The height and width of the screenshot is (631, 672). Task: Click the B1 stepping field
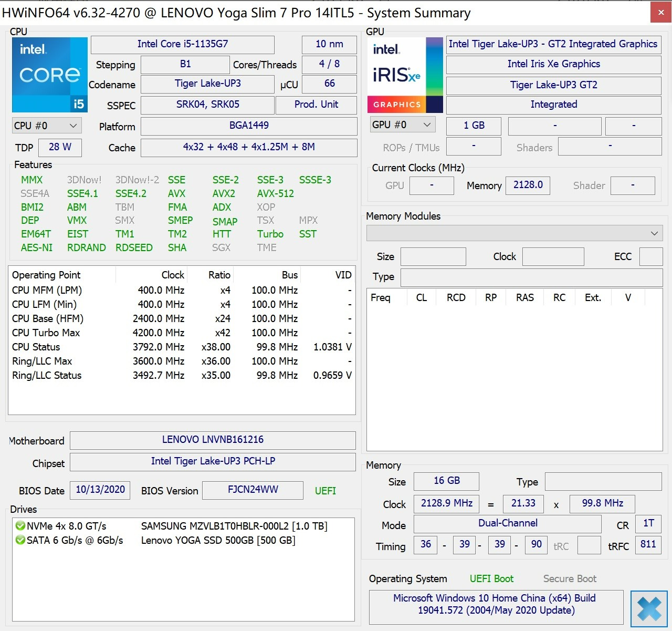[x=185, y=64]
